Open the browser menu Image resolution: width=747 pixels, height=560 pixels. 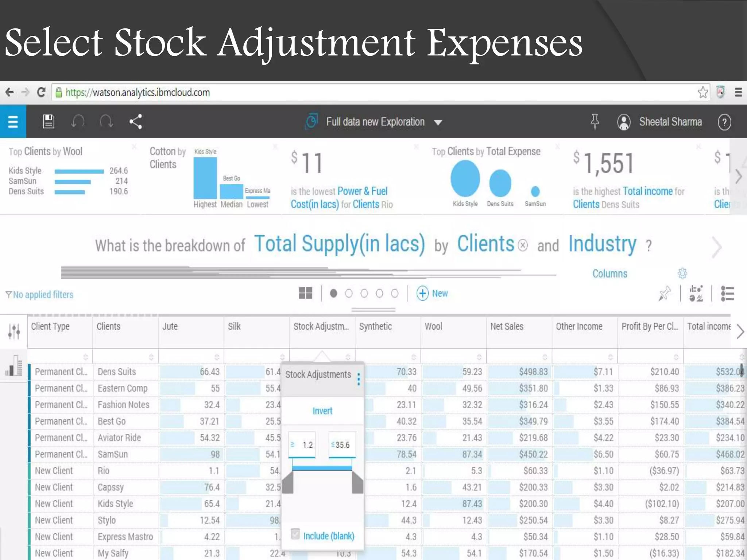tap(738, 92)
